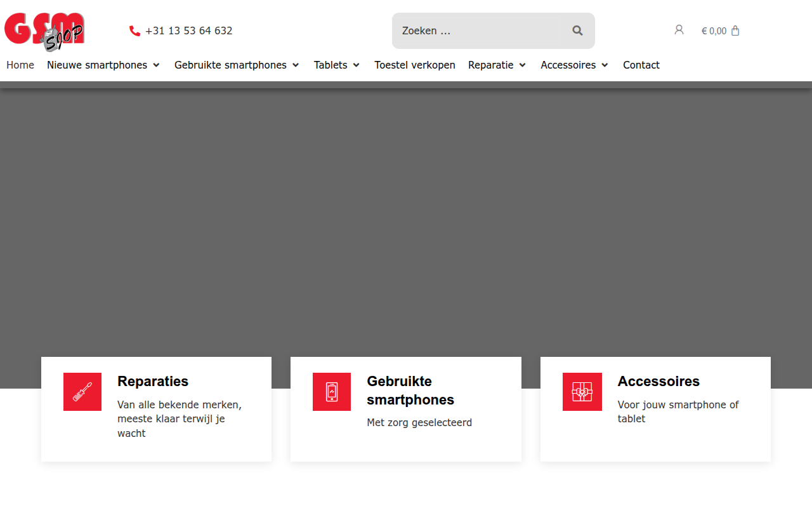Open Nieuwe smartphones menu item
The image size is (812, 508).
tap(97, 65)
